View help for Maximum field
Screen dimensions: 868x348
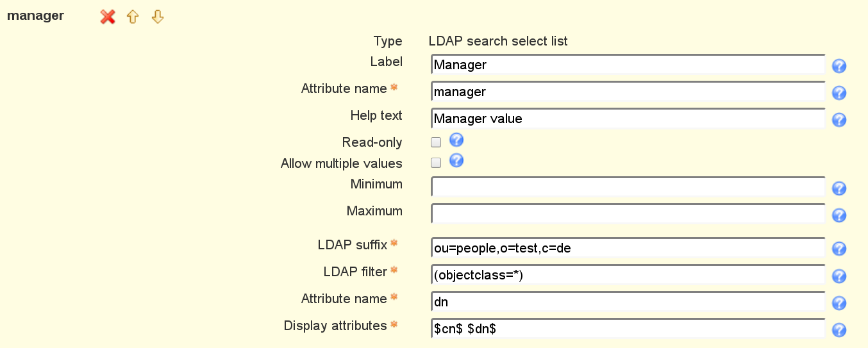point(839,215)
